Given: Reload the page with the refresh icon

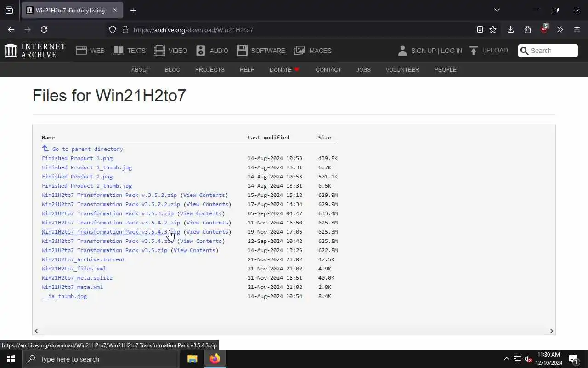Looking at the screenshot, I should click(x=44, y=29).
